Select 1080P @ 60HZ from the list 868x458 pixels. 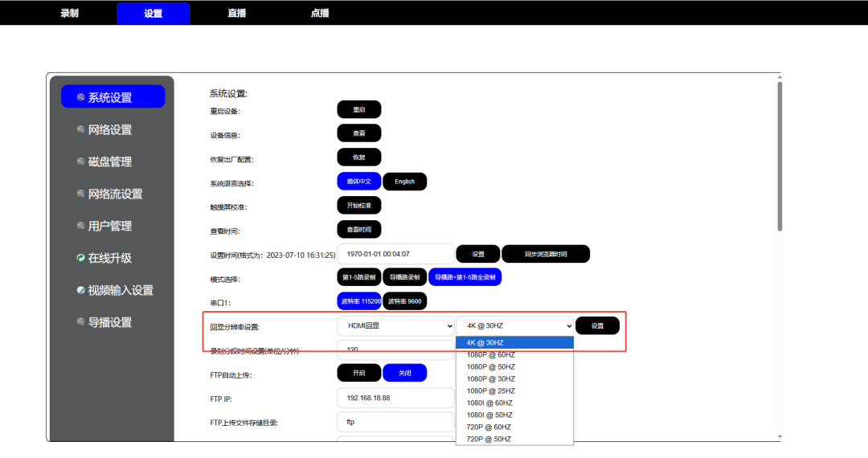[x=515, y=355]
